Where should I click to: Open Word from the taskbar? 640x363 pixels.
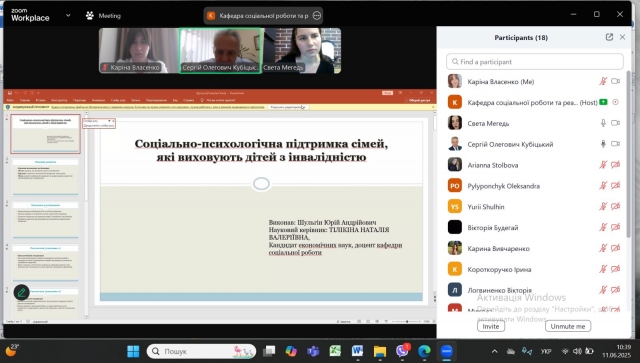click(357, 351)
